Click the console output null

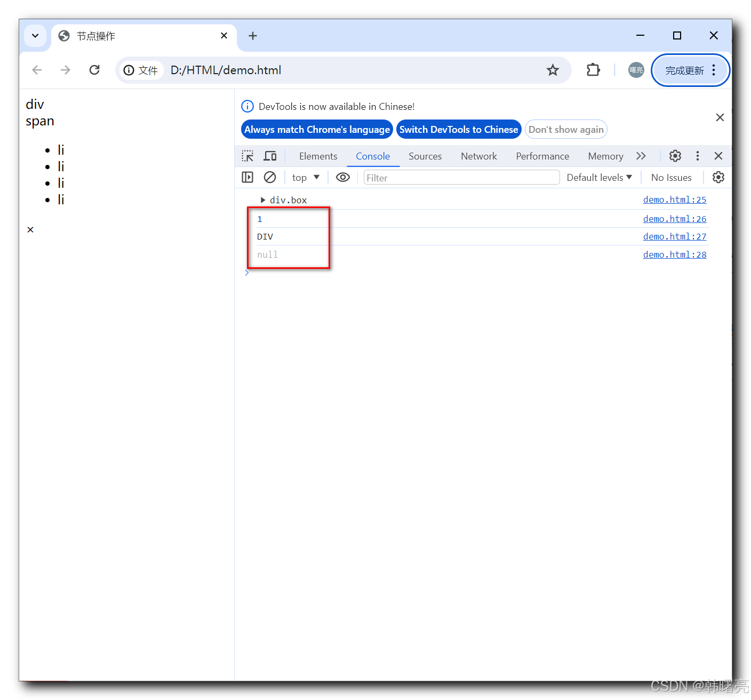click(267, 255)
